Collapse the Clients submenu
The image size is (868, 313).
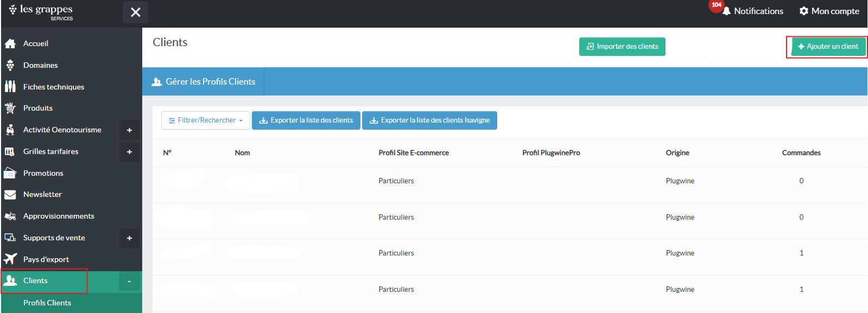(129, 281)
